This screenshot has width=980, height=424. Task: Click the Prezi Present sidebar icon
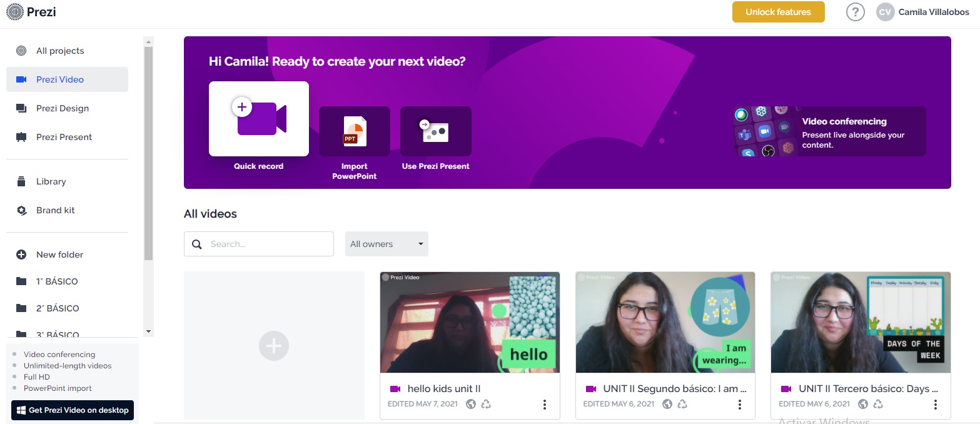21,137
